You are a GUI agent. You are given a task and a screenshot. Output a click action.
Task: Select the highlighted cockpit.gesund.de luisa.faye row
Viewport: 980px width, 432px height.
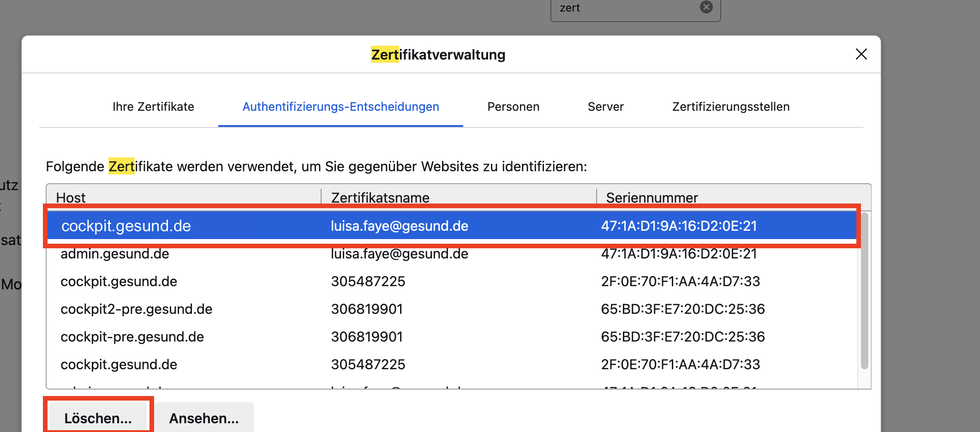tap(452, 226)
